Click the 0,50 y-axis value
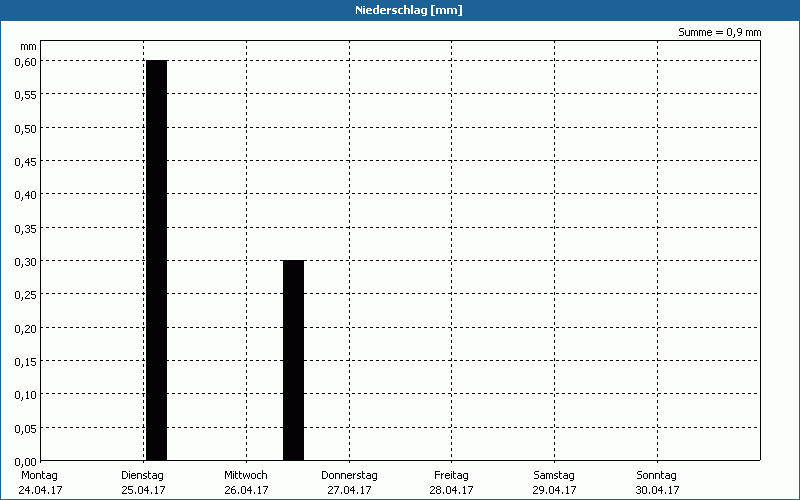 pyautogui.click(x=26, y=129)
